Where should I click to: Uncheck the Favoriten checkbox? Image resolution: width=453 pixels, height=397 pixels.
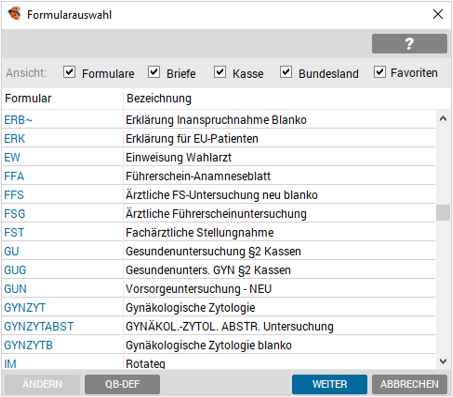(380, 72)
